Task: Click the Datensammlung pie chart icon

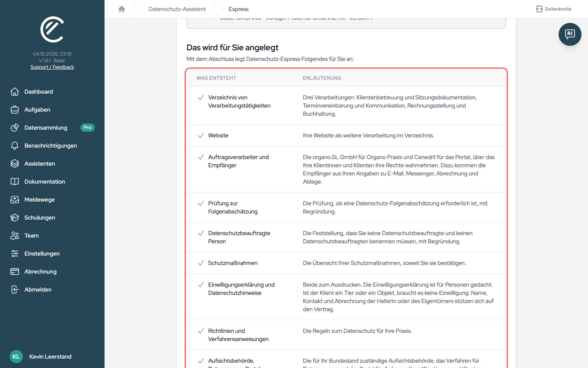Action: [x=14, y=128]
